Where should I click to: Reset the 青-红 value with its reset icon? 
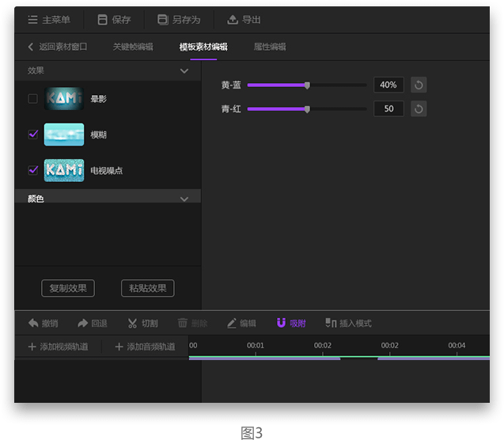tap(419, 108)
